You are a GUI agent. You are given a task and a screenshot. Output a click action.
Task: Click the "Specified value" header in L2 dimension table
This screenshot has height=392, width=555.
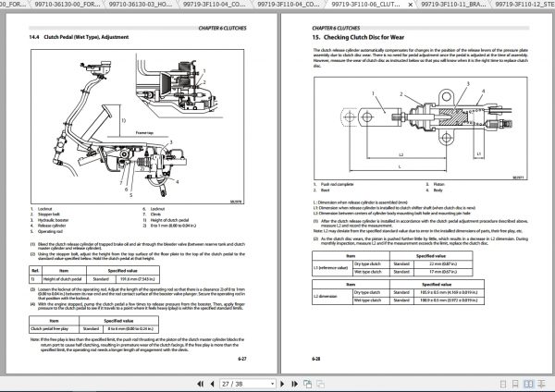pos(437,285)
